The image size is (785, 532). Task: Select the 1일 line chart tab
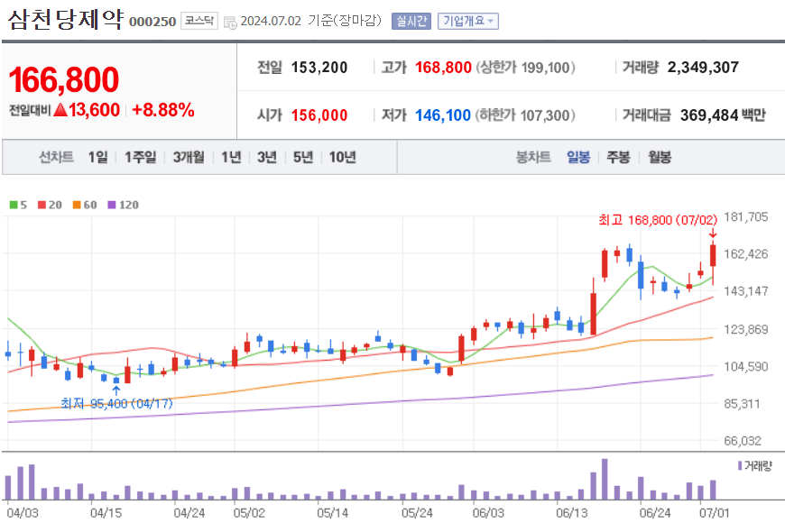tap(97, 157)
